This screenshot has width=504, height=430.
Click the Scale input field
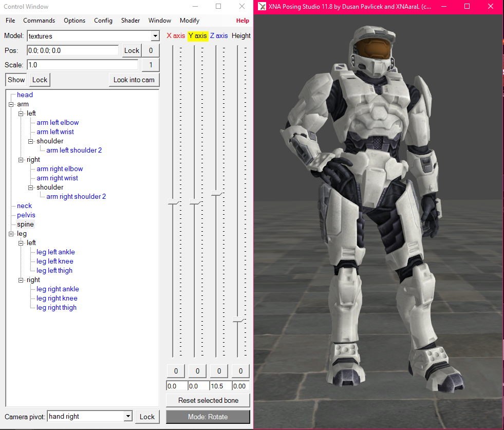(83, 65)
